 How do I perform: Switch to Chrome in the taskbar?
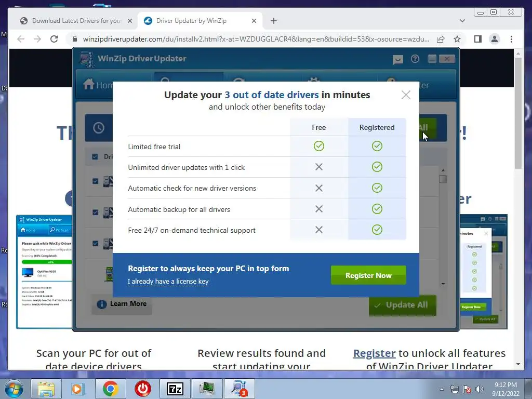coord(110,389)
